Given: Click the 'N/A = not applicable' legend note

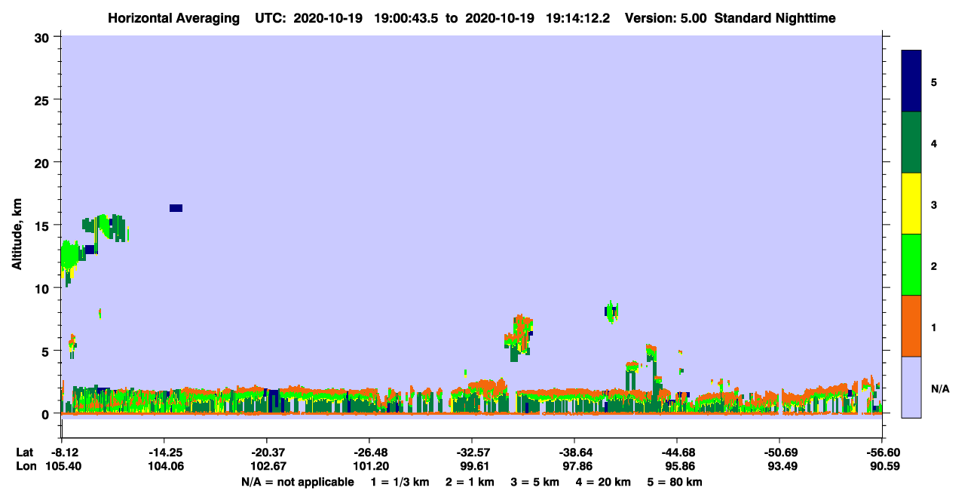Looking at the screenshot, I should coord(297,482).
